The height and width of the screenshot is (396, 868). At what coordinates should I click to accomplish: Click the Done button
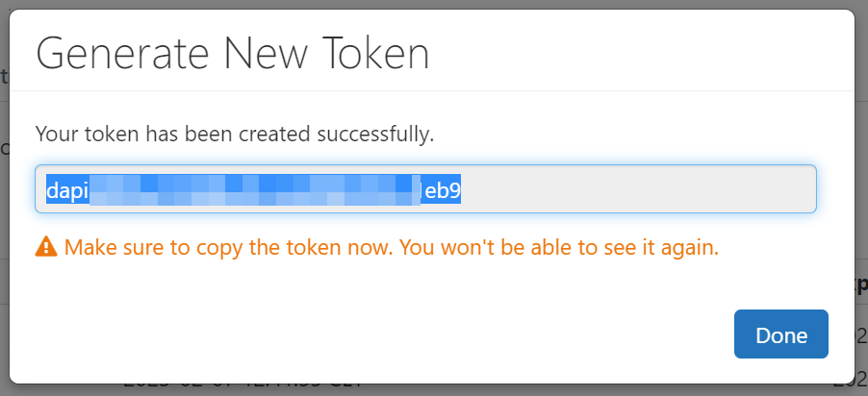780,334
